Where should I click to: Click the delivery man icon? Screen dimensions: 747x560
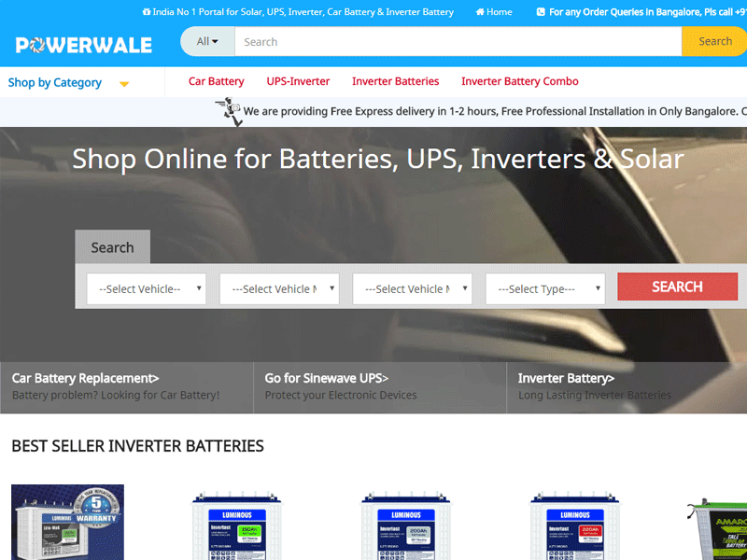point(229,111)
